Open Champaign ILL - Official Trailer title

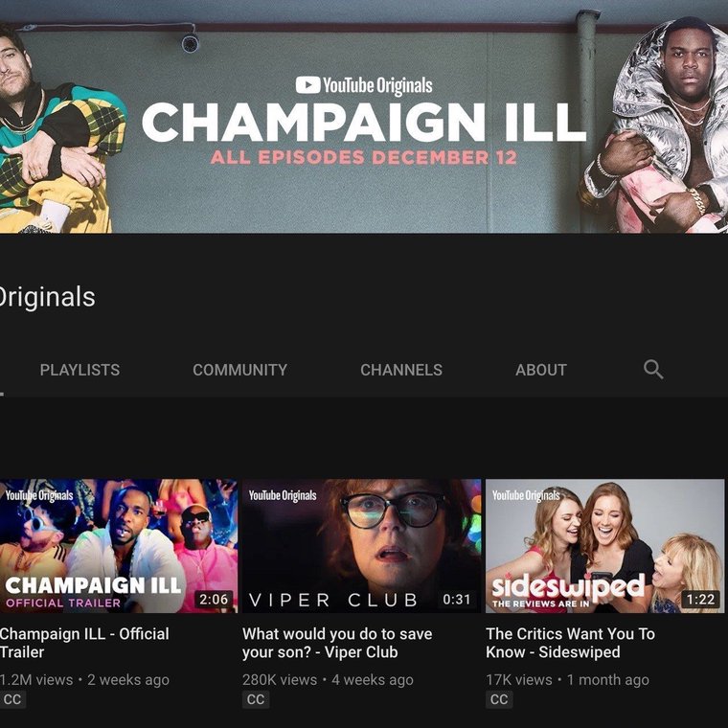tap(84, 643)
